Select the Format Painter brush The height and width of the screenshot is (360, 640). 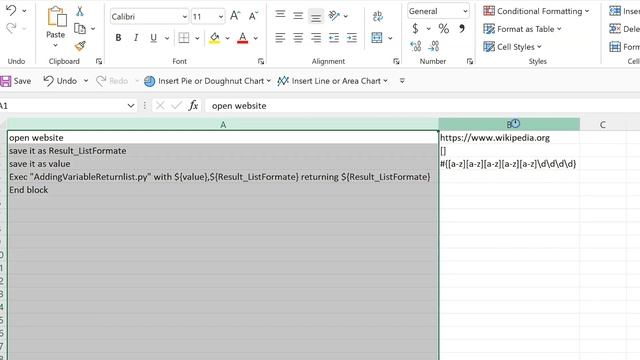tap(80, 46)
